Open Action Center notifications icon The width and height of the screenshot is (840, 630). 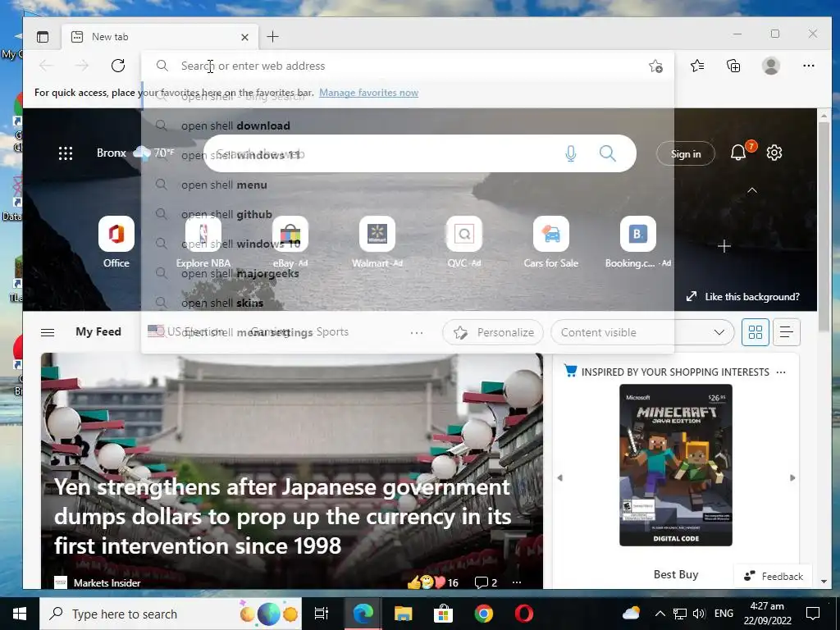813,614
